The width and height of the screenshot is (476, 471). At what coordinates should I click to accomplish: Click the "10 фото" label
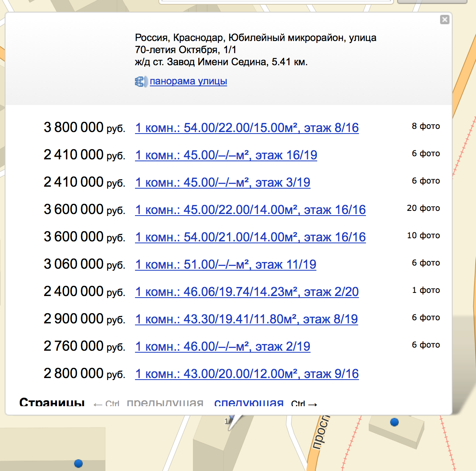tap(423, 235)
